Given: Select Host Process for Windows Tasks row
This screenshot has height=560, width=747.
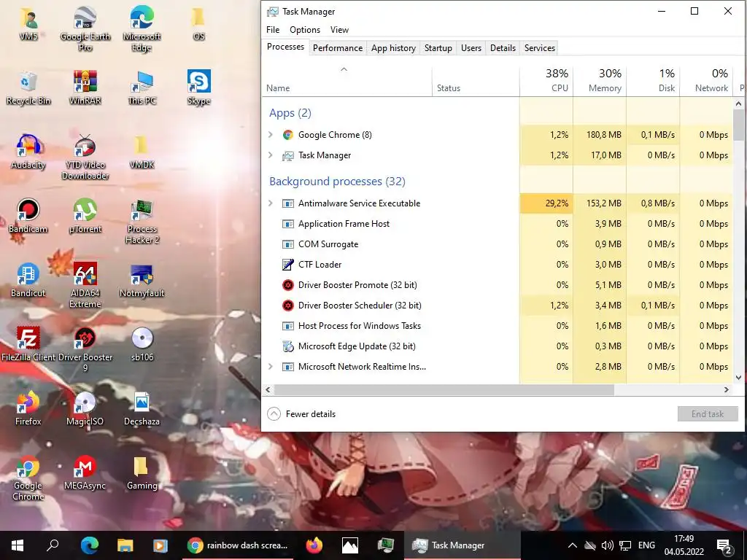Looking at the screenshot, I should click(x=497, y=326).
